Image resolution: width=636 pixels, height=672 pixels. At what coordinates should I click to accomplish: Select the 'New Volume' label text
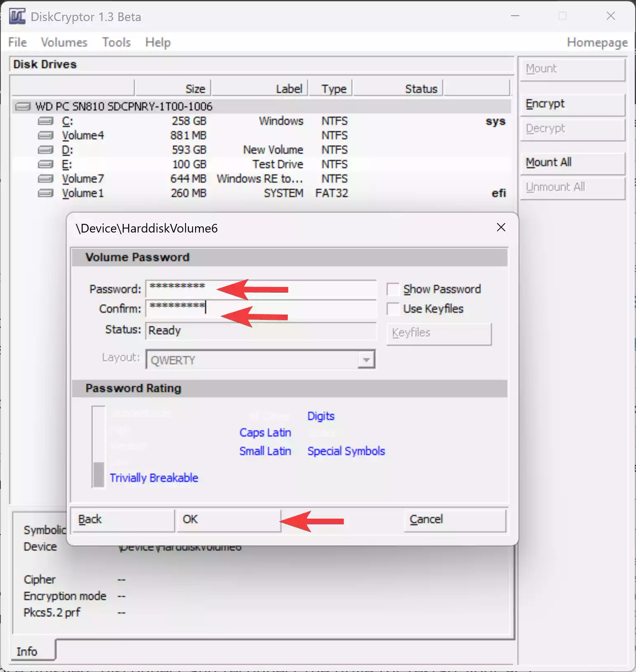click(273, 150)
